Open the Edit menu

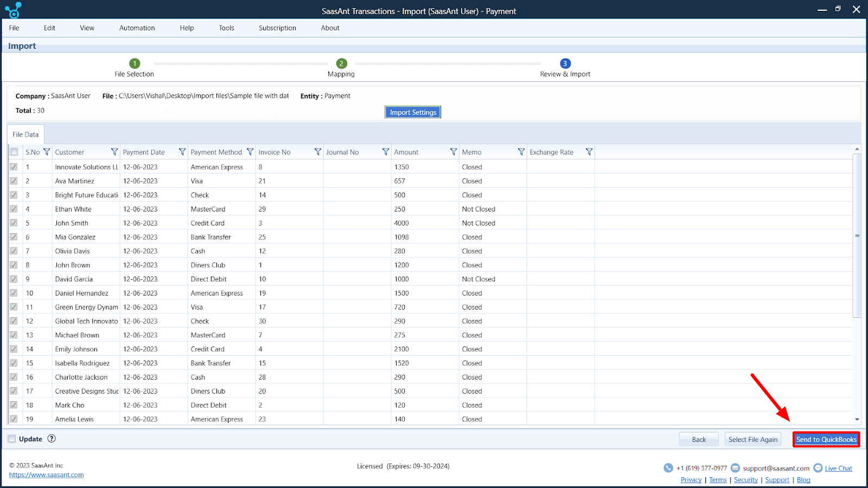point(49,28)
